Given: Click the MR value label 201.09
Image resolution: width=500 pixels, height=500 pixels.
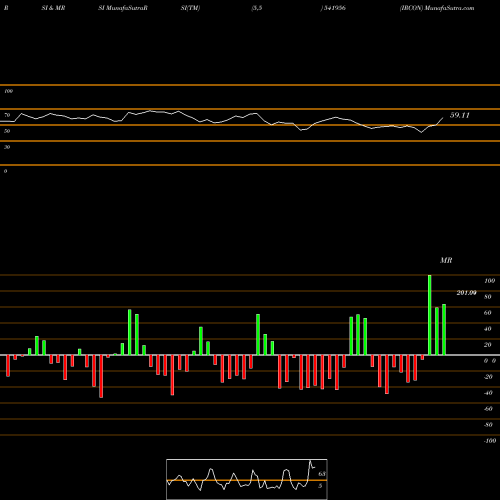Looking at the screenshot, I should pos(466,293).
